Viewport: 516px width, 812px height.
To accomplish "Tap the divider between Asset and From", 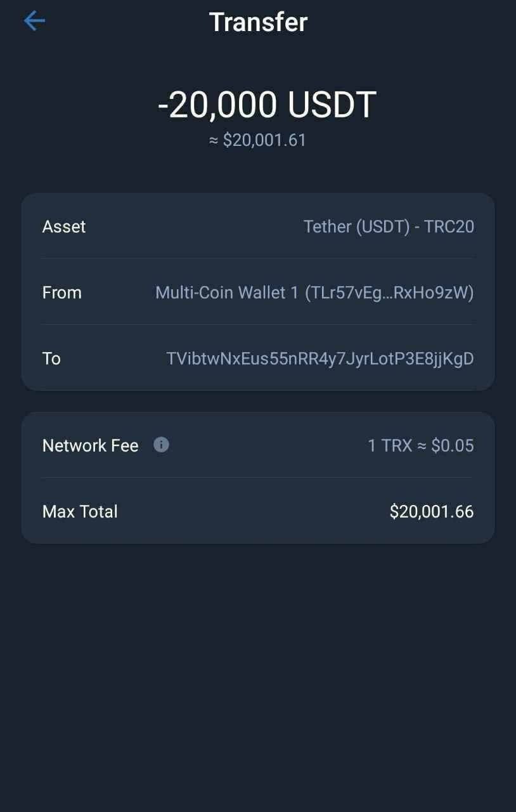I will point(258,258).
